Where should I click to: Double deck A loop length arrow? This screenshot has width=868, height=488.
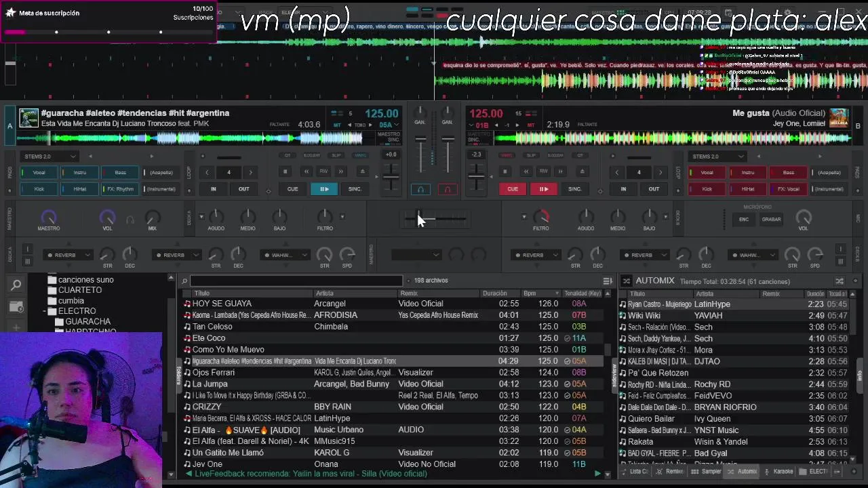pyautogui.click(x=250, y=172)
